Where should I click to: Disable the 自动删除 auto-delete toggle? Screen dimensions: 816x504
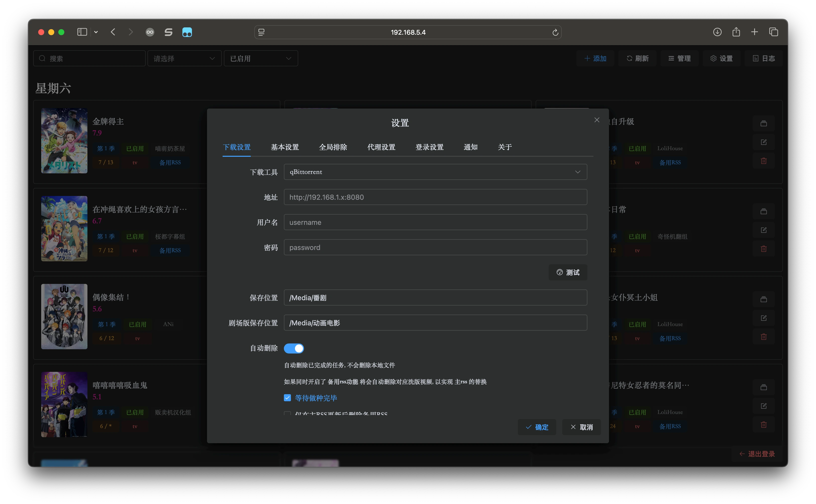pos(294,348)
